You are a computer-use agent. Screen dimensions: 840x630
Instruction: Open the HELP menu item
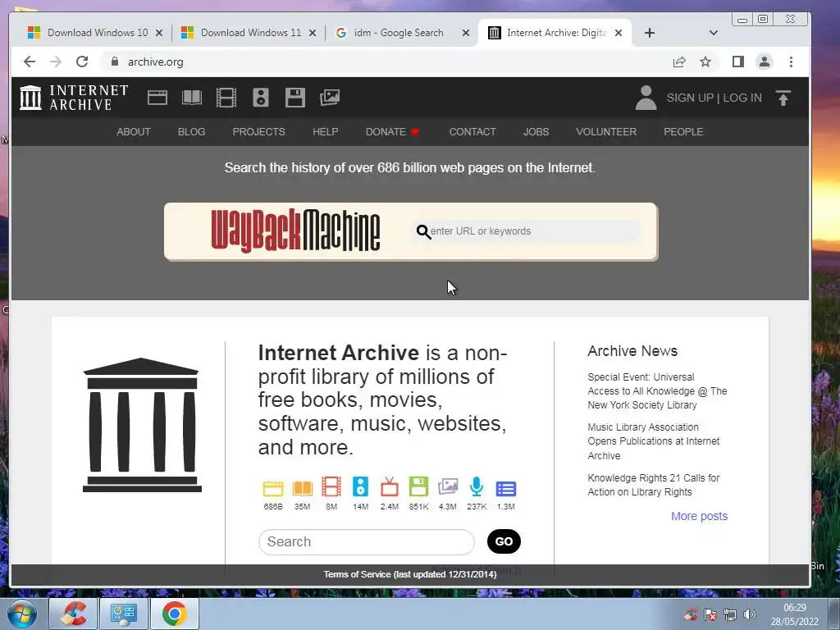pos(325,132)
